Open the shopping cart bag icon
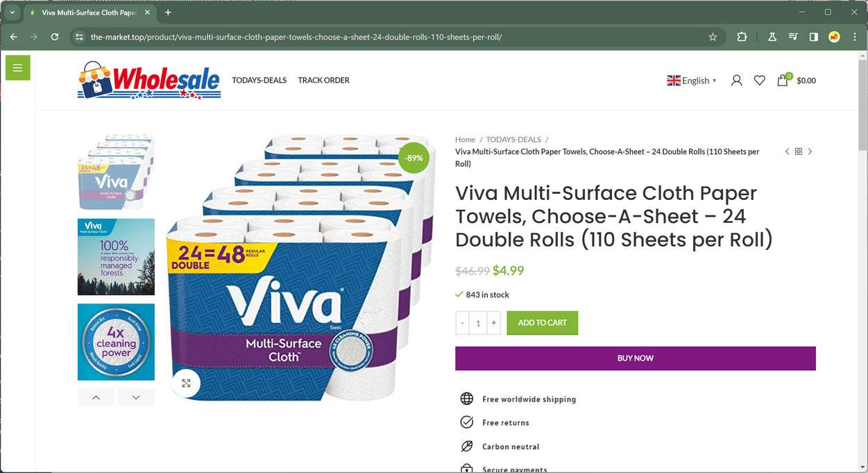This screenshot has width=868, height=473. coord(783,81)
